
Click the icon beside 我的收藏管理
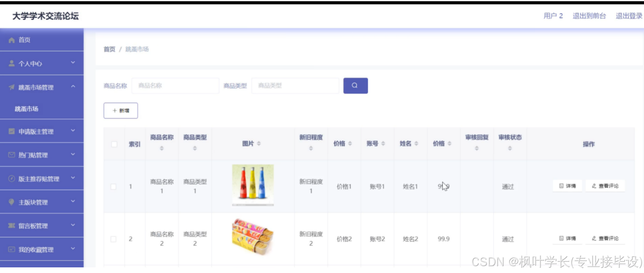click(12, 249)
